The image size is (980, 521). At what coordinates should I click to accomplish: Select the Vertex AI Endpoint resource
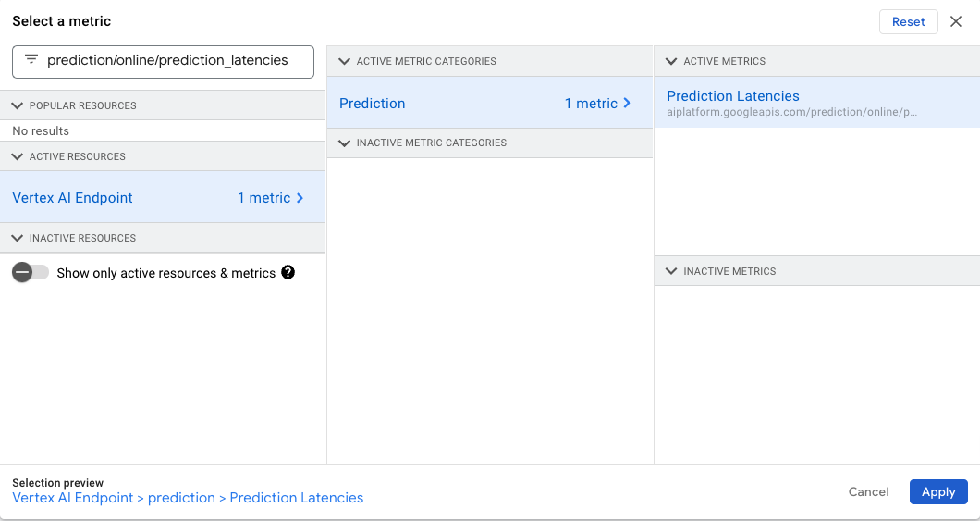pyautogui.click(x=73, y=198)
